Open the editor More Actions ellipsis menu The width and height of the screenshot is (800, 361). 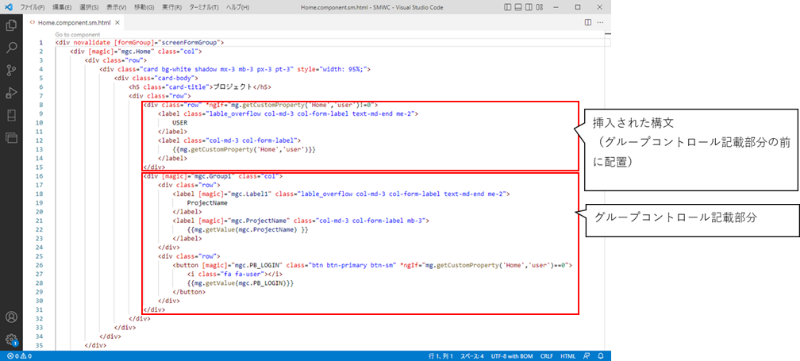tap(600, 22)
